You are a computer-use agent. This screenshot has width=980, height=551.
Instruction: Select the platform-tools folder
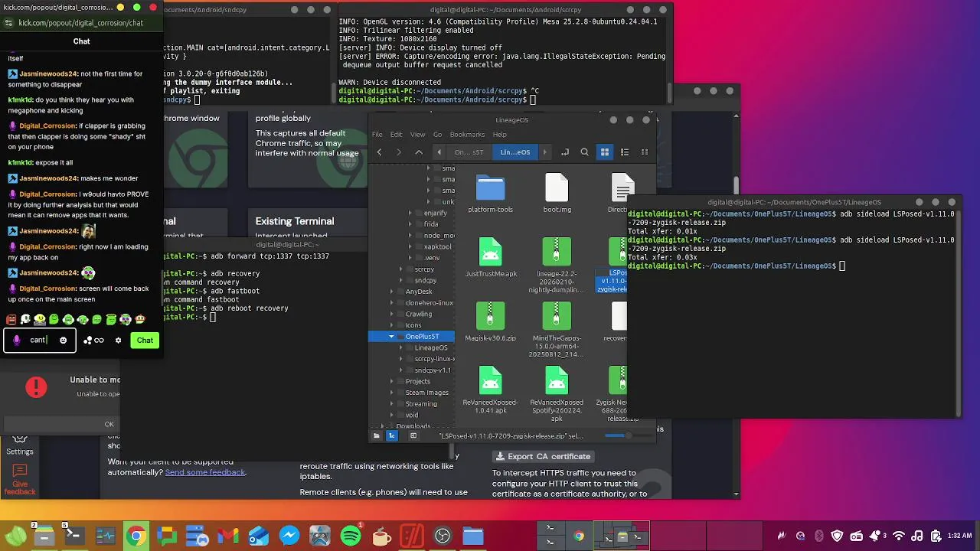tap(490, 194)
